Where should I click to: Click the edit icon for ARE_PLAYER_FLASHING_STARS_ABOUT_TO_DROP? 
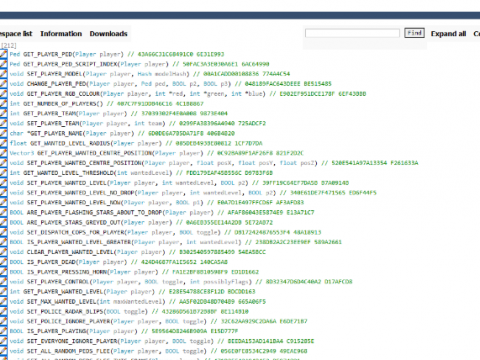click(3, 212)
